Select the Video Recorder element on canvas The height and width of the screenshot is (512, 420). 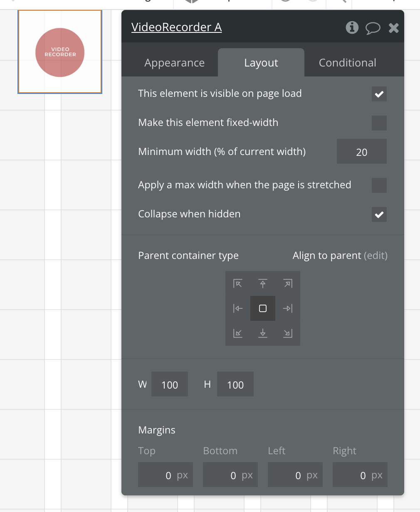60,52
